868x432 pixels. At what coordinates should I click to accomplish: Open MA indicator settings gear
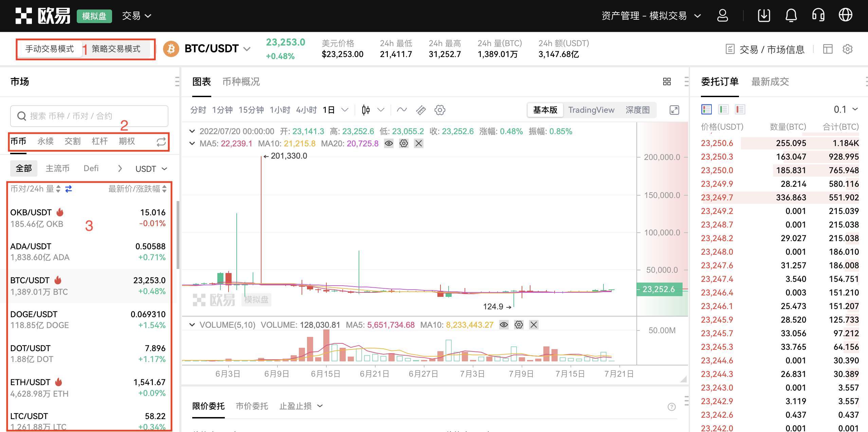pyautogui.click(x=404, y=144)
